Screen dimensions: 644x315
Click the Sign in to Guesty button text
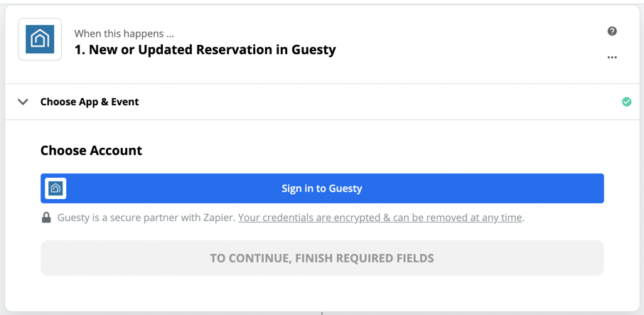coord(321,188)
